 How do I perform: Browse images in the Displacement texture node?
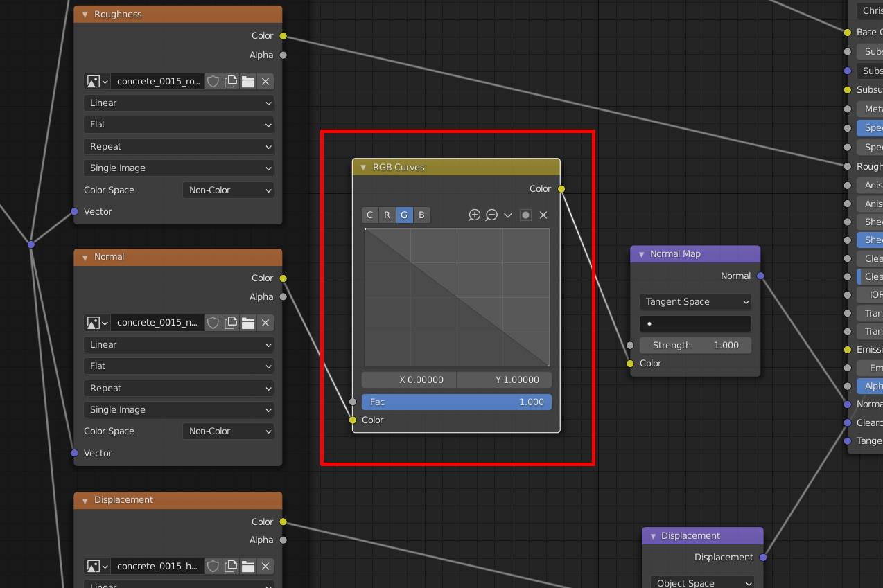coord(97,567)
